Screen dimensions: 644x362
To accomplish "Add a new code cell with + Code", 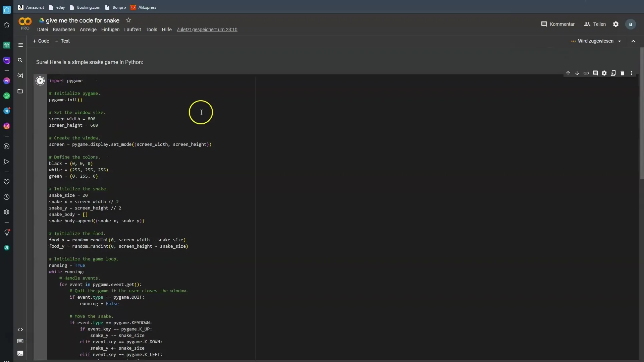I will (41, 41).
